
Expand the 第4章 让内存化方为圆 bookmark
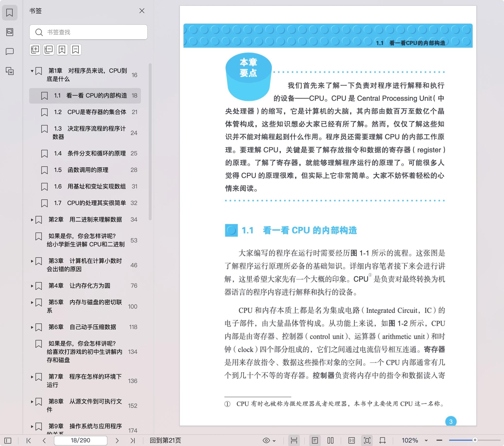click(32, 286)
